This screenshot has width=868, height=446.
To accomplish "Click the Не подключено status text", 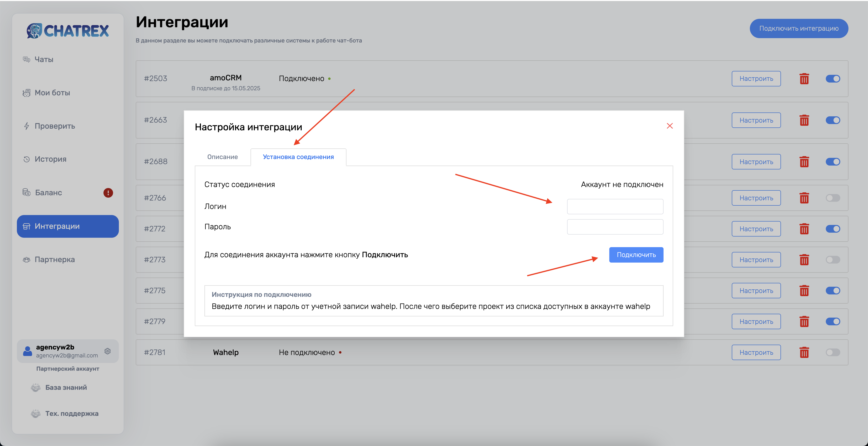I will point(307,352).
